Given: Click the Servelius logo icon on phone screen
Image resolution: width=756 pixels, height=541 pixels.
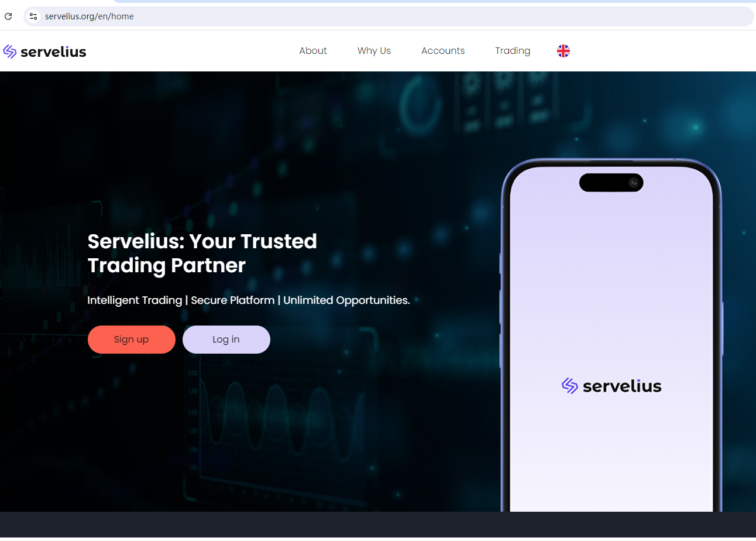Looking at the screenshot, I should coord(570,386).
